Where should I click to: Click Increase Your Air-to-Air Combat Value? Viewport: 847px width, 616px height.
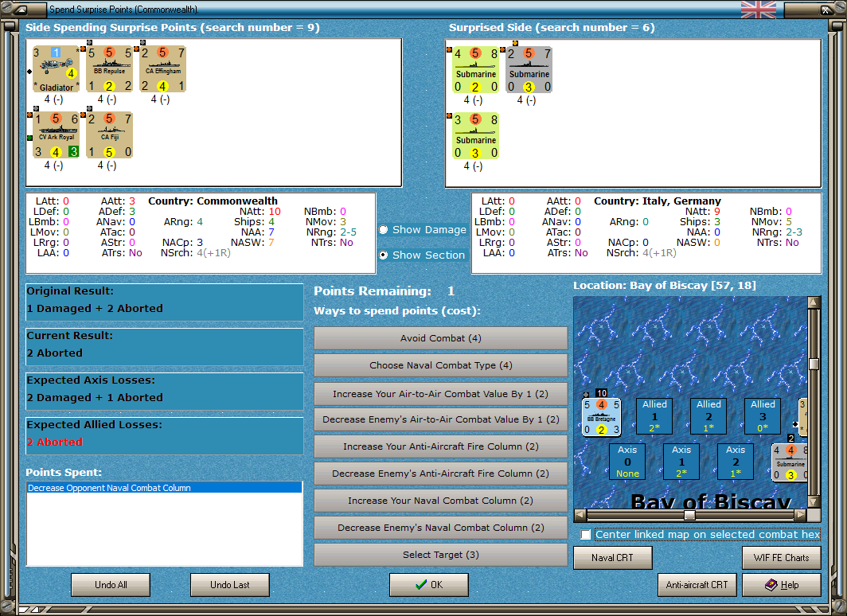(441, 394)
